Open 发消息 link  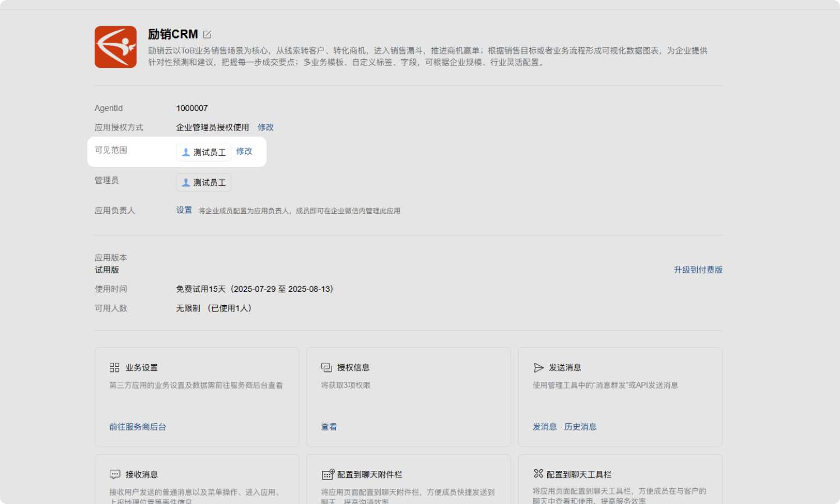(544, 427)
